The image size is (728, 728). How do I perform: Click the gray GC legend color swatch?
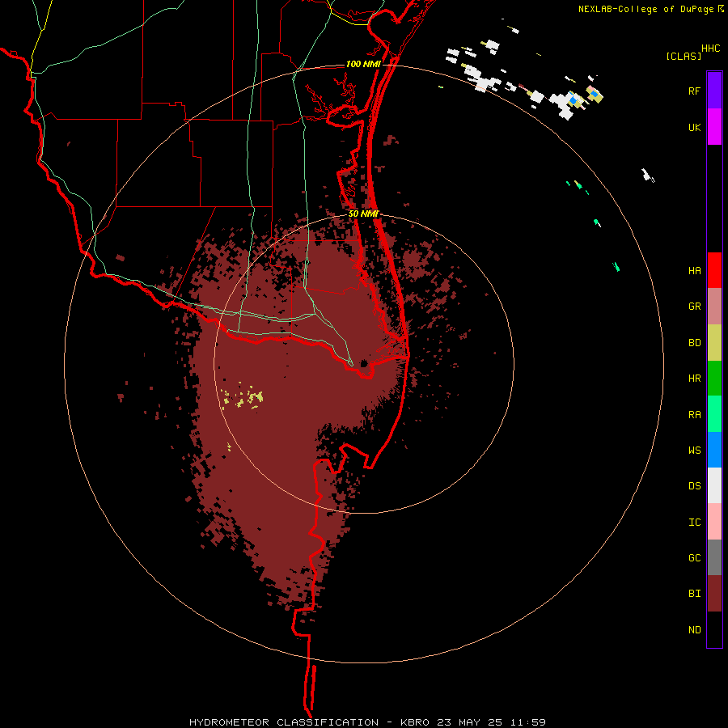coord(714,557)
